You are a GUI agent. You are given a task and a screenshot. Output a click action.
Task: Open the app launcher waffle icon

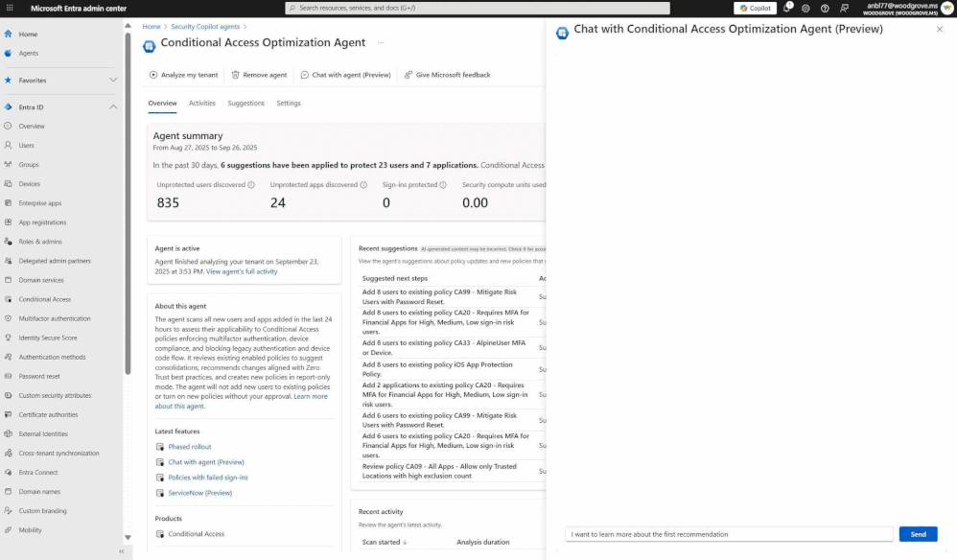tap(10, 8)
